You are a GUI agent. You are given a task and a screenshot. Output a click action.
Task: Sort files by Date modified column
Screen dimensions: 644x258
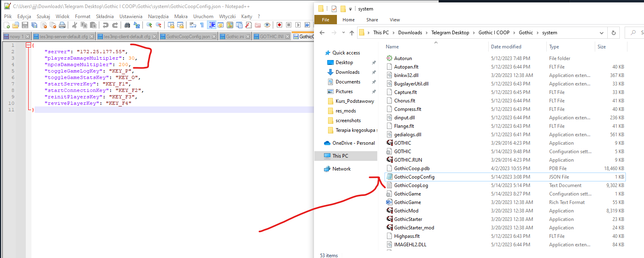(x=506, y=47)
